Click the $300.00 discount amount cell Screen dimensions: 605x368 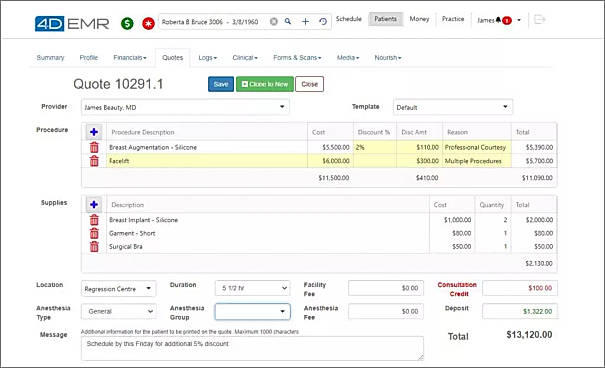420,161
